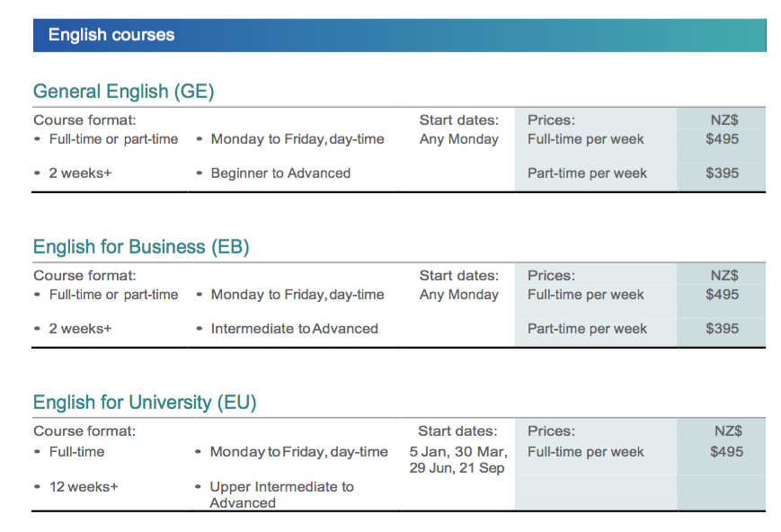Click NZ$ label in General English table
The height and width of the screenshot is (532, 781).
pyautogui.click(x=723, y=120)
